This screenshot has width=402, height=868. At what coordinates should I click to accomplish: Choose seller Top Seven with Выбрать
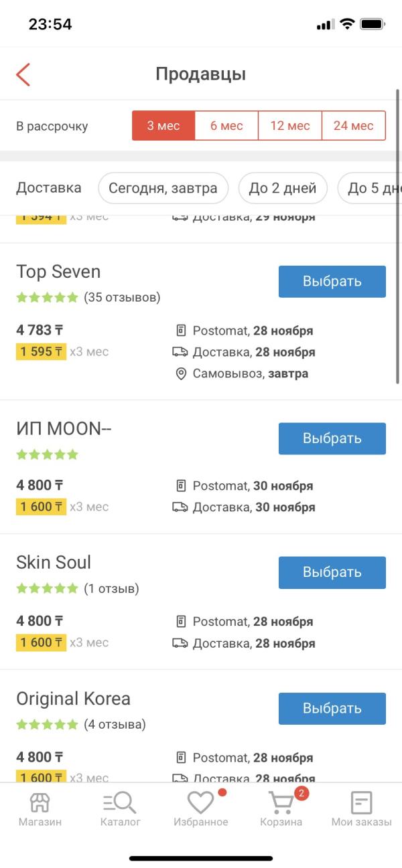coord(332,281)
